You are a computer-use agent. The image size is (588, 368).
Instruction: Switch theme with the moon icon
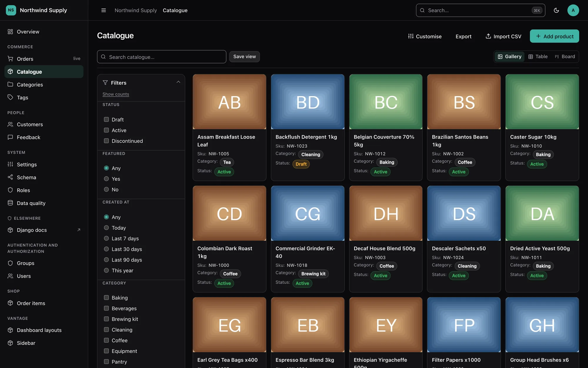[556, 10]
